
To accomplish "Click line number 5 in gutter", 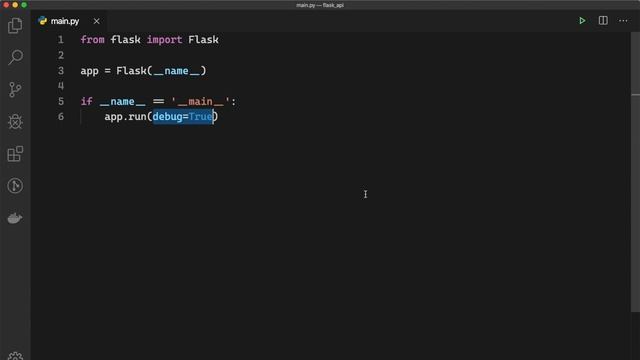I will [60, 101].
